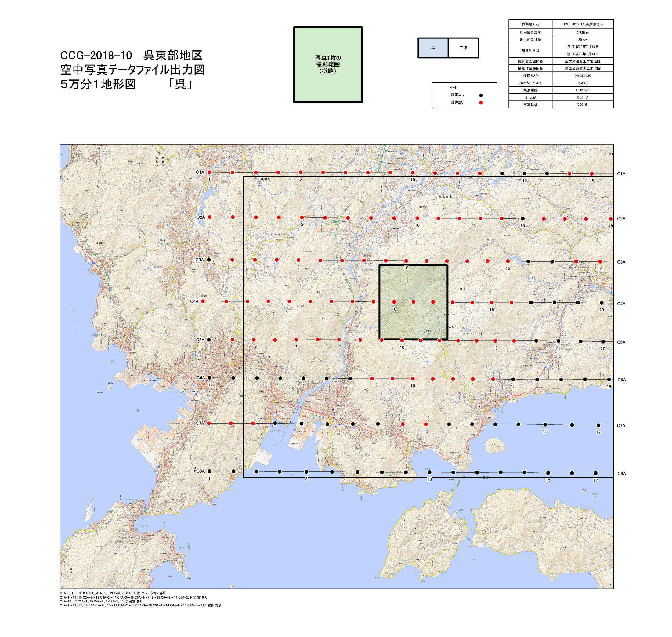Screen dimensions: 672x637
Task: Click the f: 92 mm value
Action: [582, 90]
